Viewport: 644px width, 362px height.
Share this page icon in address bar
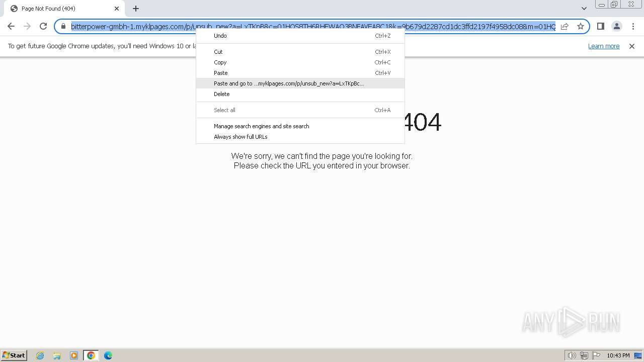(x=565, y=26)
